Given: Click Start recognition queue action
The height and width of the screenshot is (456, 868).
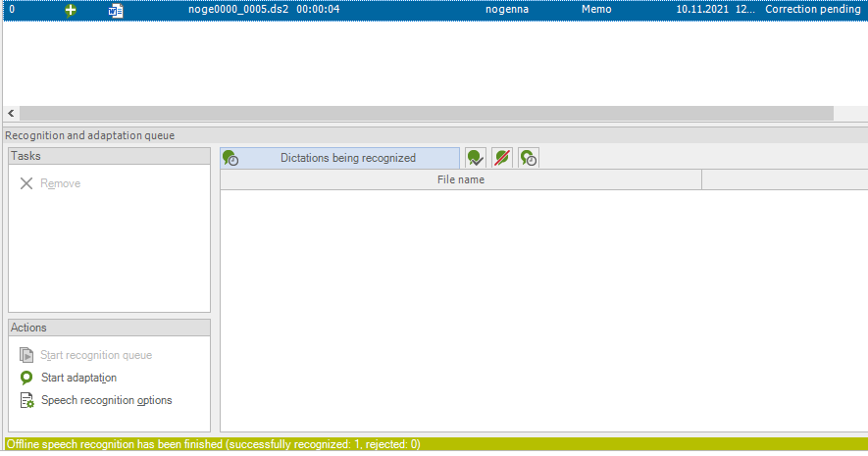Looking at the screenshot, I should coord(96,355).
